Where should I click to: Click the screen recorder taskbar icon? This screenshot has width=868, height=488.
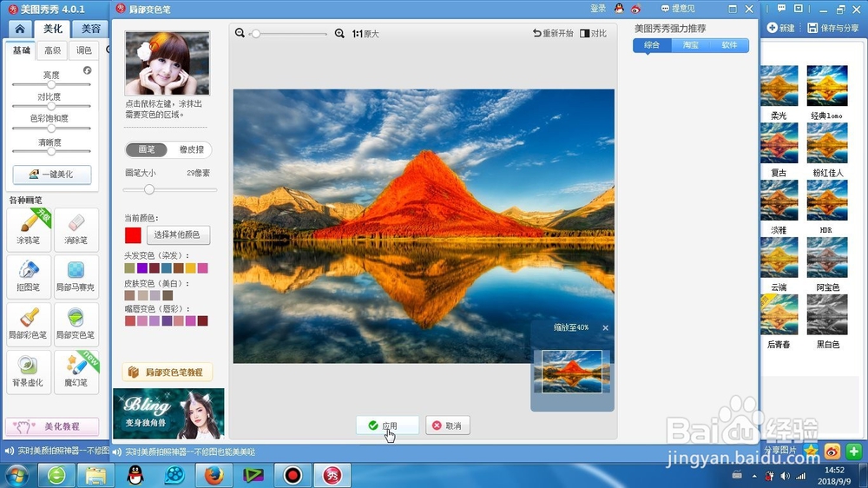(x=293, y=475)
